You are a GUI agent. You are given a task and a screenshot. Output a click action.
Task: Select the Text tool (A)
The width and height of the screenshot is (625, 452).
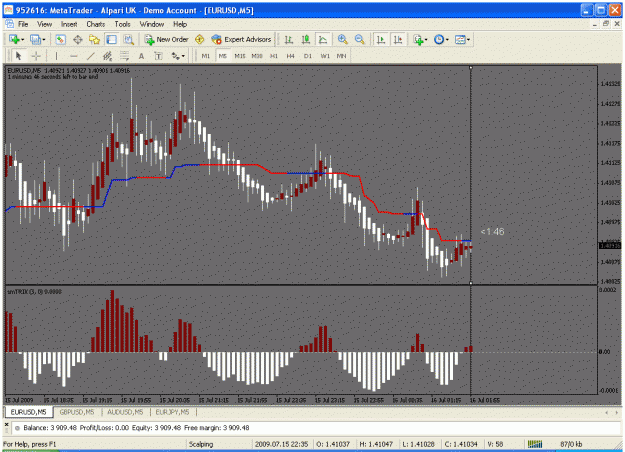pos(141,56)
